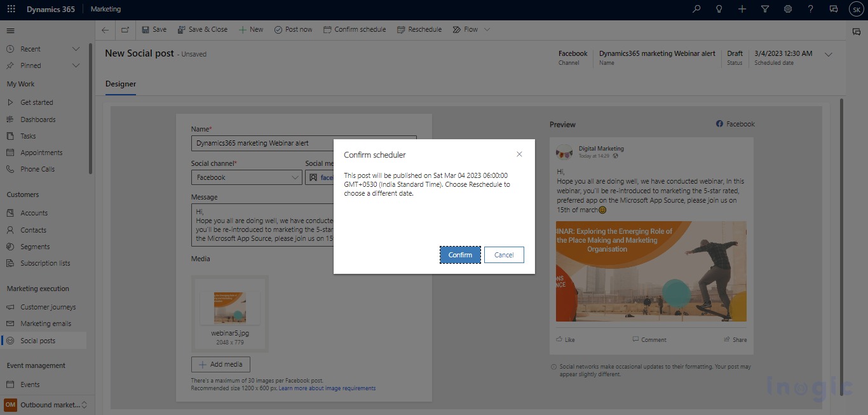
Task: Click Confirm schedule in command bar
Action: (355, 29)
